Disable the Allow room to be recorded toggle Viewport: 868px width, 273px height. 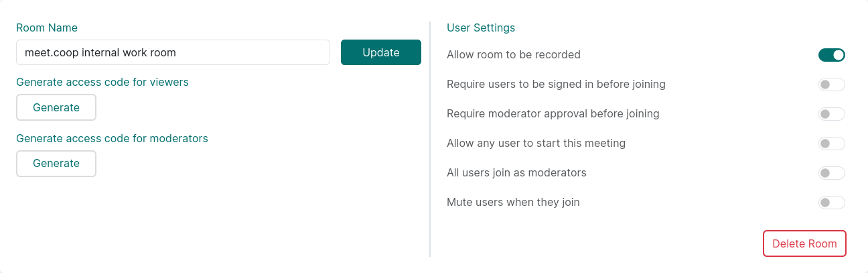[x=831, y=55]
